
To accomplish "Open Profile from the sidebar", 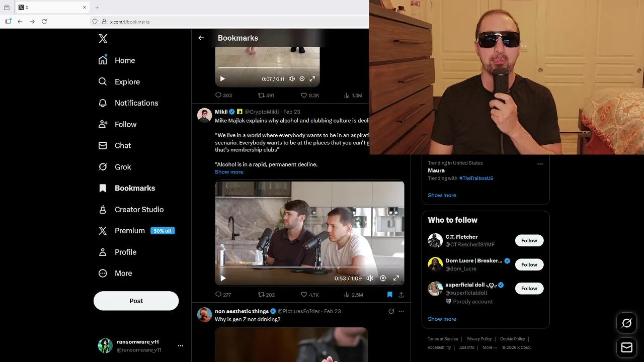I will [117, 252].
